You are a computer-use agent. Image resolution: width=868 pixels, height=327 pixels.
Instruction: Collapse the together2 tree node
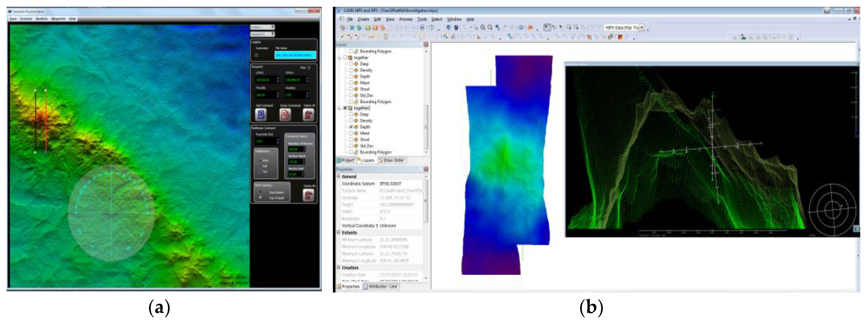pyautogui.click(x=340, y=108)
